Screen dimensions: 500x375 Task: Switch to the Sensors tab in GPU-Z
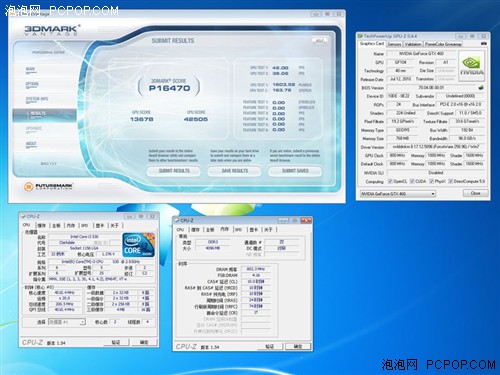(394, 44)
